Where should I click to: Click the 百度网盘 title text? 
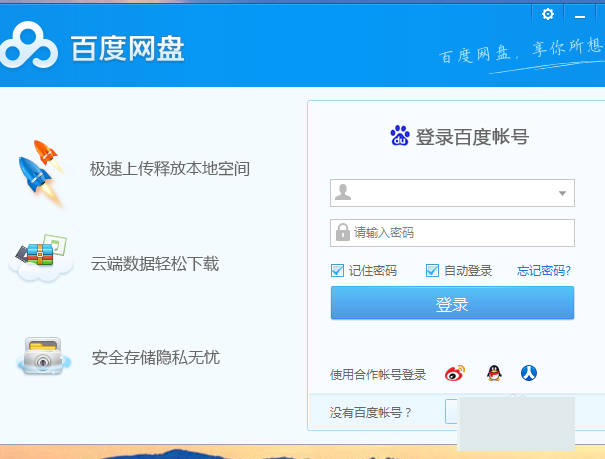(x=127, y=49)
